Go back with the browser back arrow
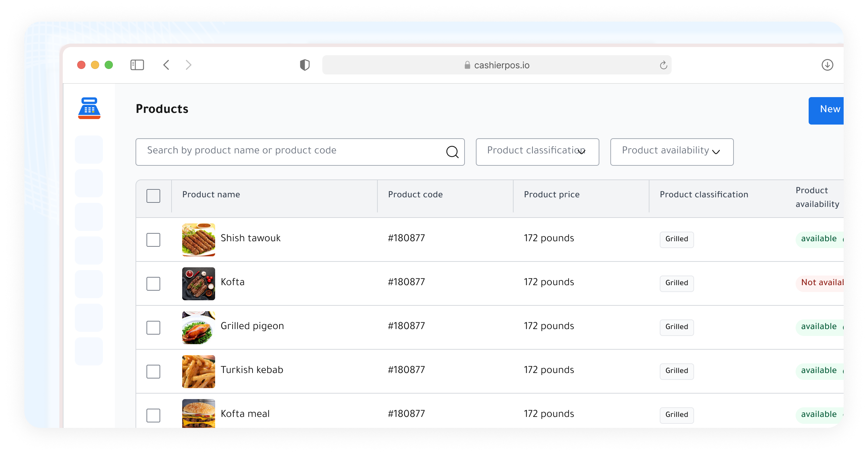Image resolution: width=868 pixels, height=455 pixels. [166, 65]
